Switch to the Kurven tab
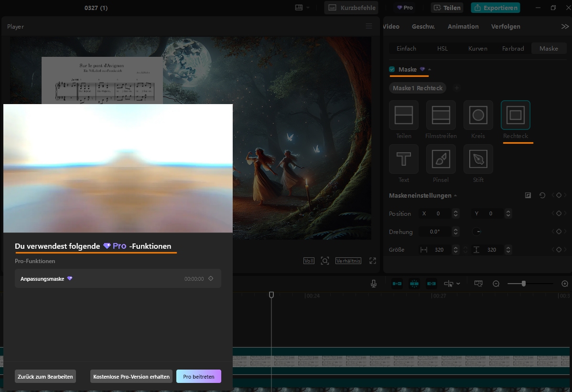The image size is (572, 392). click(x=477, y=49)
